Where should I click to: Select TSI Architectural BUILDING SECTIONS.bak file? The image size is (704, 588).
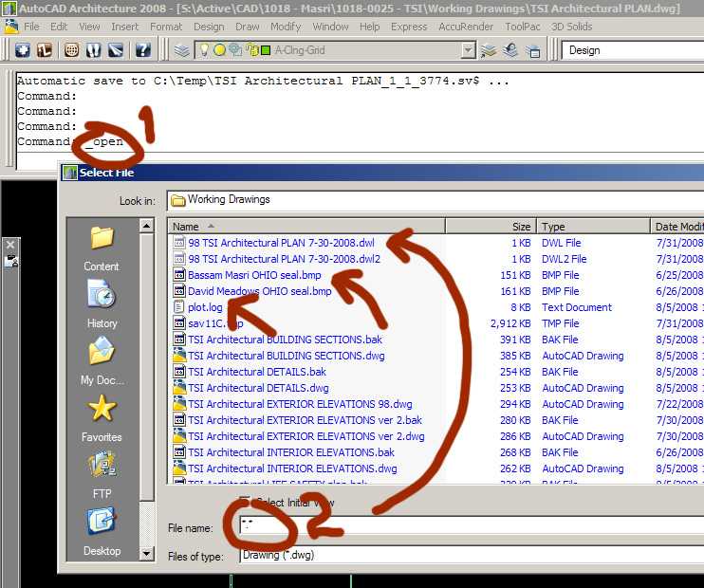pyautogui.click(x=278, y=340)
